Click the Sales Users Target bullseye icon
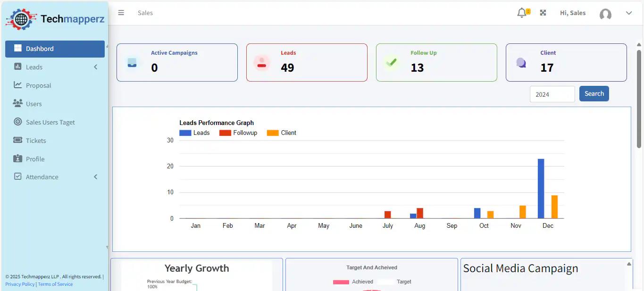The image size is (644, 291). pos(18,122)
